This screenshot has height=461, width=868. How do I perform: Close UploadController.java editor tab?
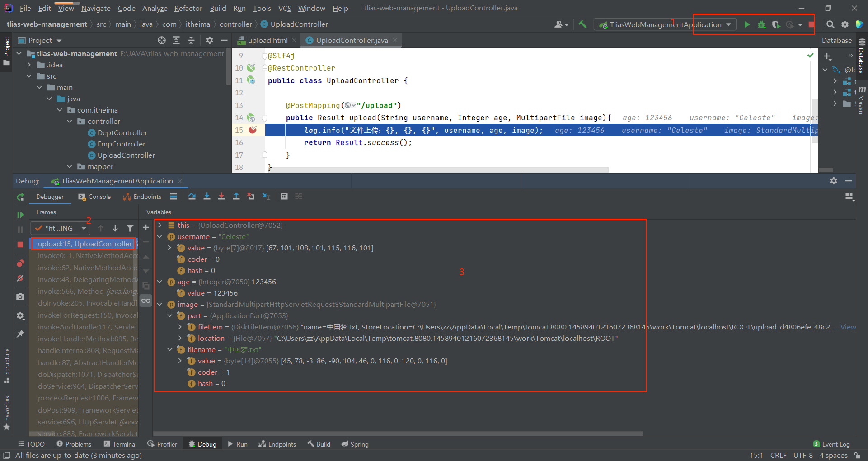tap(395, 40)
